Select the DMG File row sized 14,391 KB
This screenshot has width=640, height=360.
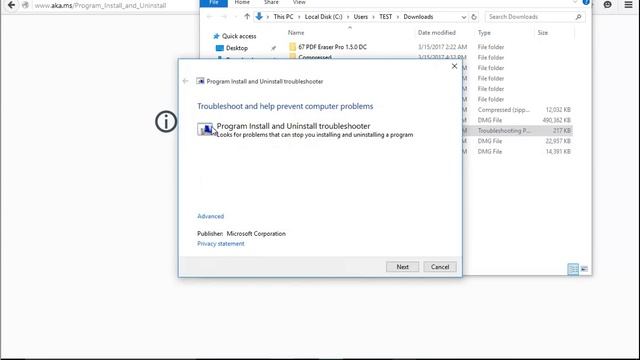coord(524,151)
